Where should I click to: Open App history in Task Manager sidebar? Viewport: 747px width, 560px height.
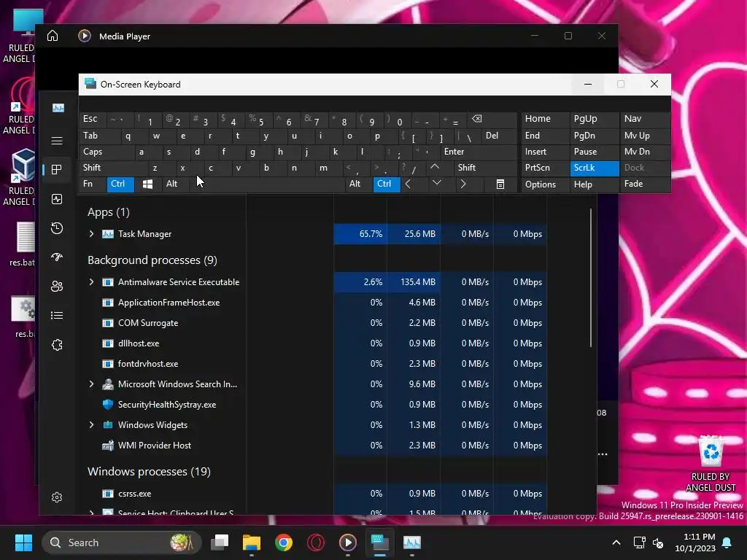point(57,228)
